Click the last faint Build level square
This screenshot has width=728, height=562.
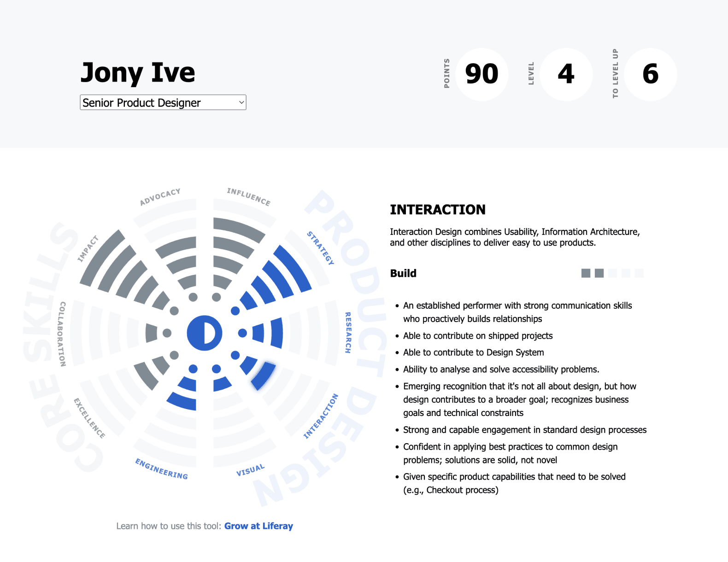tap(639, 273)
